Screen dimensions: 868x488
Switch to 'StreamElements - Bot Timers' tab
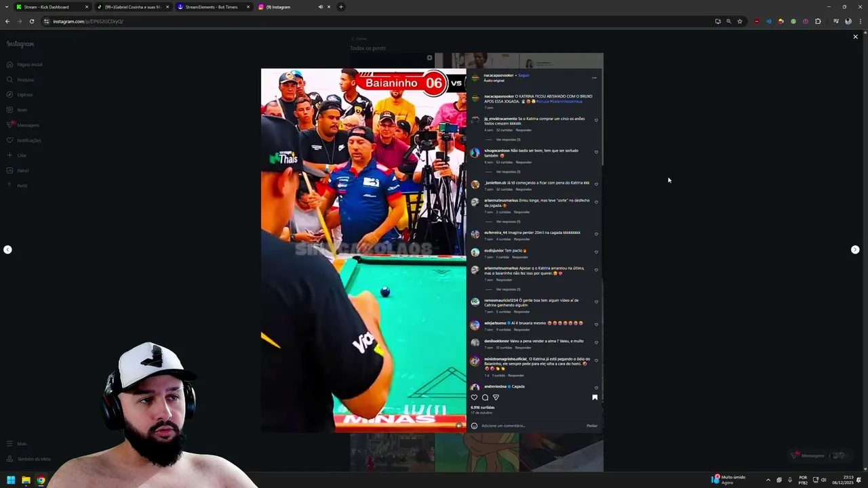pyautogui.click(x=213, y=7)
